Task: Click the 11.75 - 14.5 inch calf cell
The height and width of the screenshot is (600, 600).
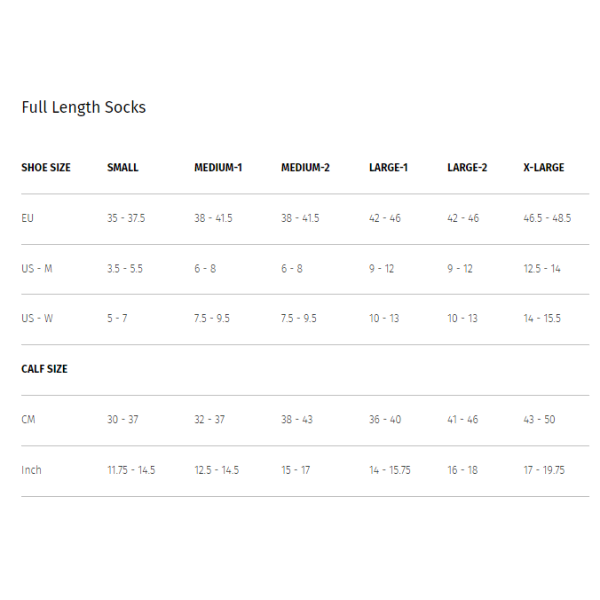Action: point(131,470)
